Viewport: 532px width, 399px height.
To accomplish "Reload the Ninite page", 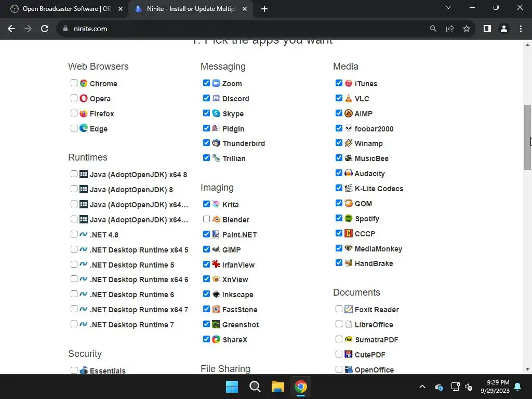I will (x=45, y=29).
